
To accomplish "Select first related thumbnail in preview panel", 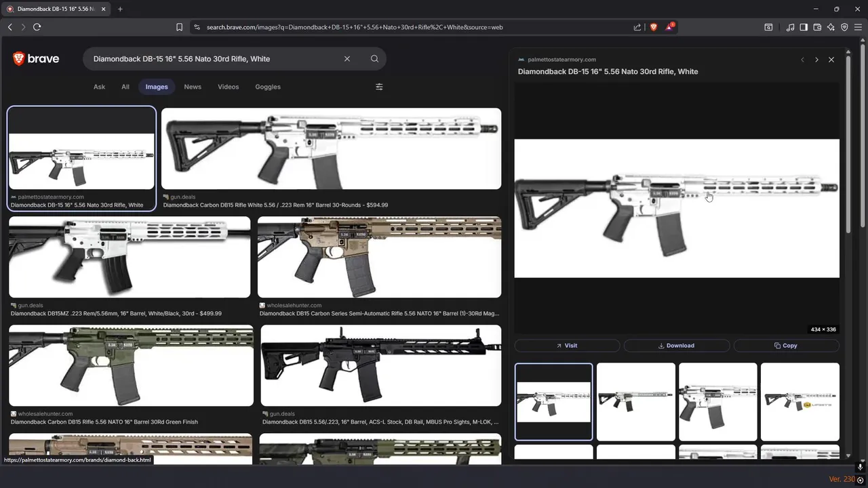I will pyautogui.click(x=553, y=402).
